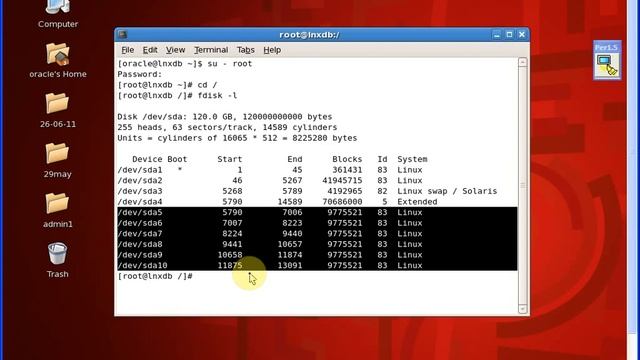Click the /dev/sda4 device name
This screenshot has height=360, width=640.
(x=140, y=202)
